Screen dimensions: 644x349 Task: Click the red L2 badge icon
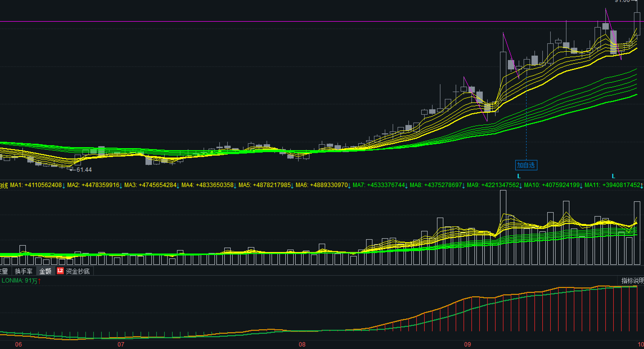point(60,271)
